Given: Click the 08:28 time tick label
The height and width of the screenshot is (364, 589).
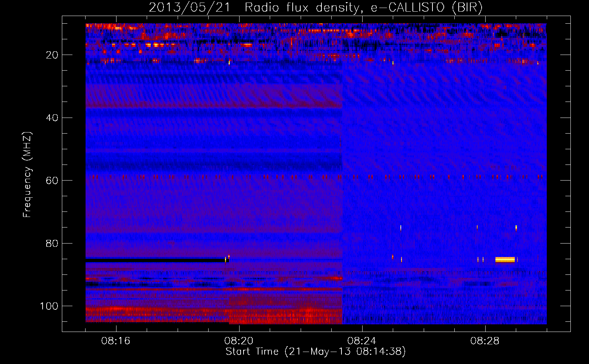Looking at the screenshot, I should tap(485, 341).
